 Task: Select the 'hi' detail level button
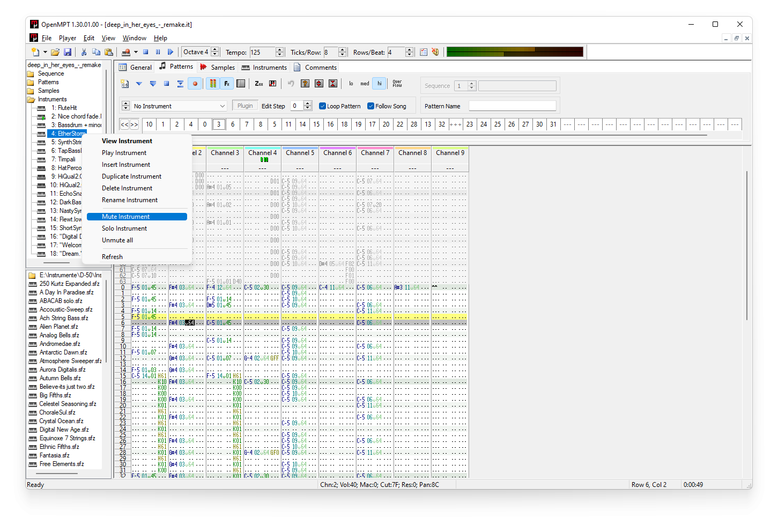tap(380, 84)
